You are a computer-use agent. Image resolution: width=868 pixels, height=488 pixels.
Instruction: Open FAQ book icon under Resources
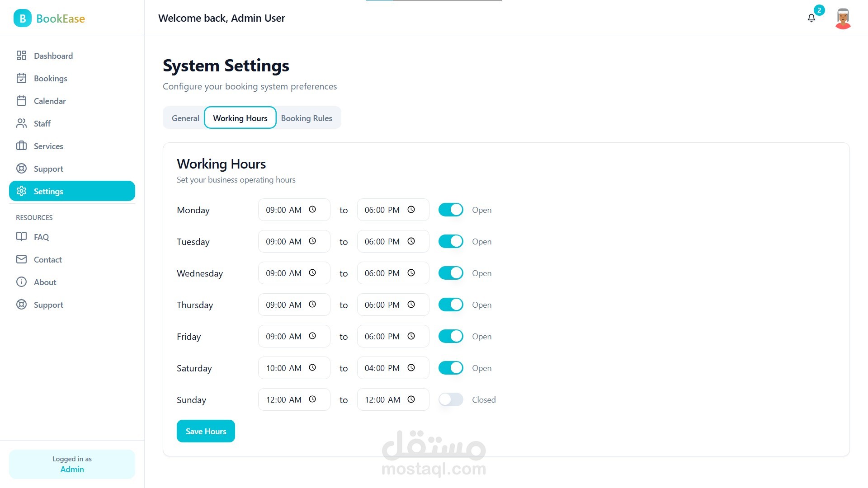21,237
